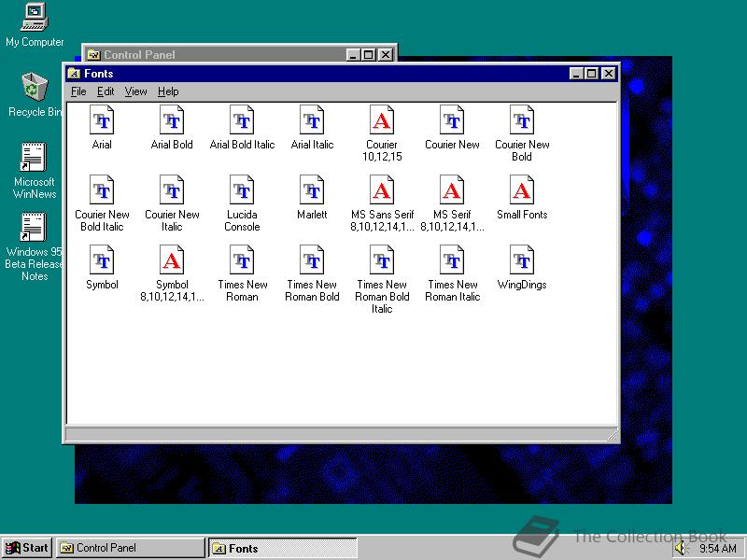Open the File menu
This screenshot has width=747, height=560.
[78, 91]
